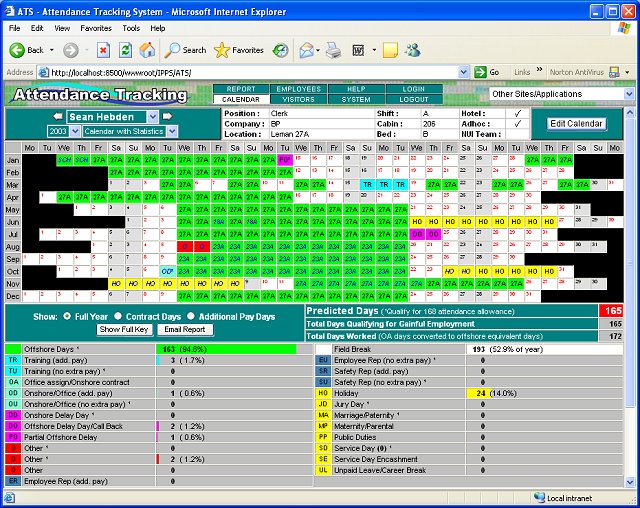This screenshot has width=640, height=508.
Task: Open the Sean Hebden employee dropdown
Action: tap(153, 117)
